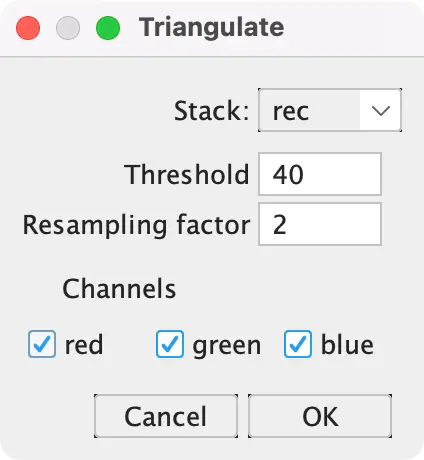Click the green zoom window button
This screenshot has height=460, width=424.
(x=108, y=28)
